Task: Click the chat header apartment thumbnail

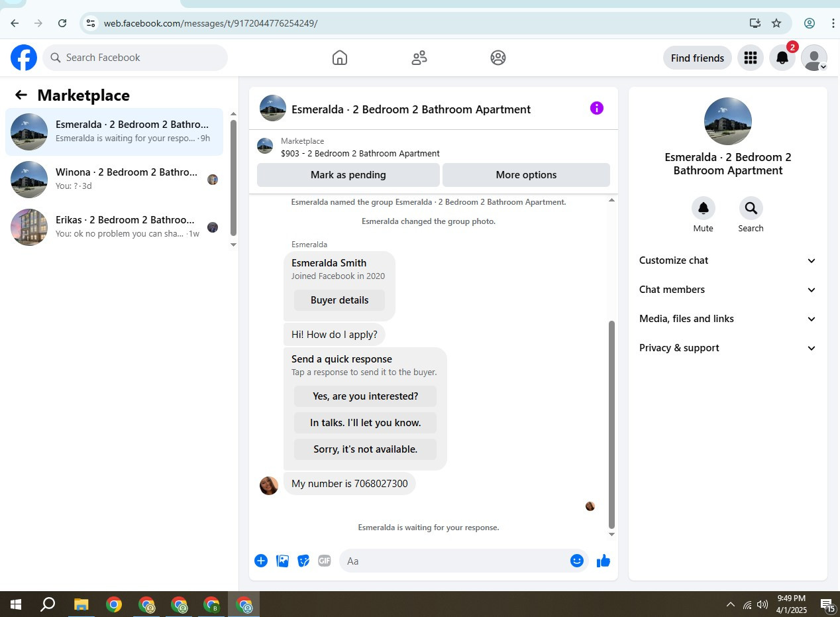Action: pyautogui.click(x=273, y=108)
